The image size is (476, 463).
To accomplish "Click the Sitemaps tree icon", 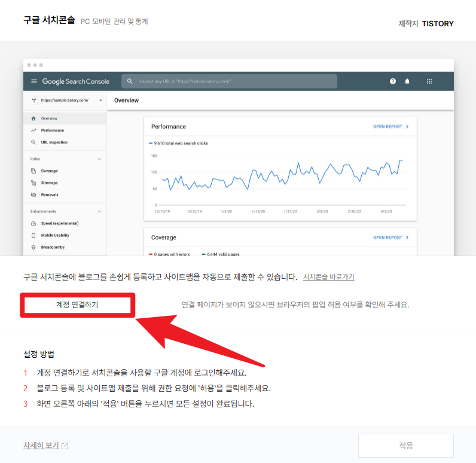I will [x=33, y=183].
